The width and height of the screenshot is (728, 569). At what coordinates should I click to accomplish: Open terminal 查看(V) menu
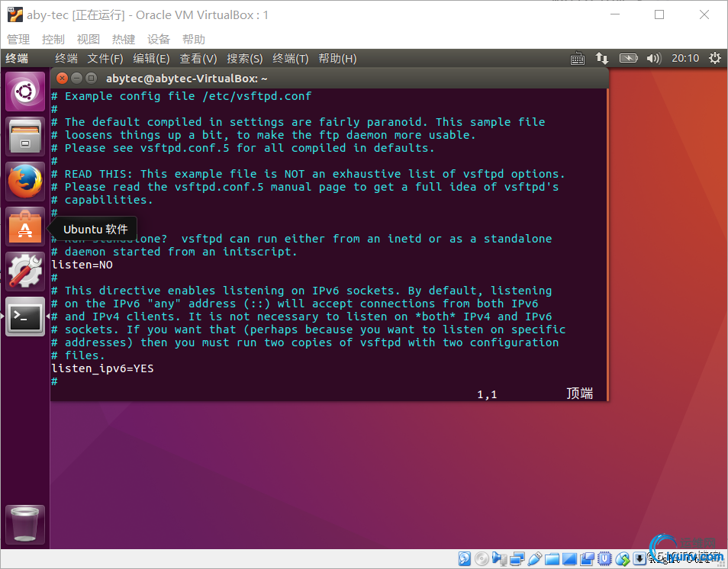click(198, 59)
